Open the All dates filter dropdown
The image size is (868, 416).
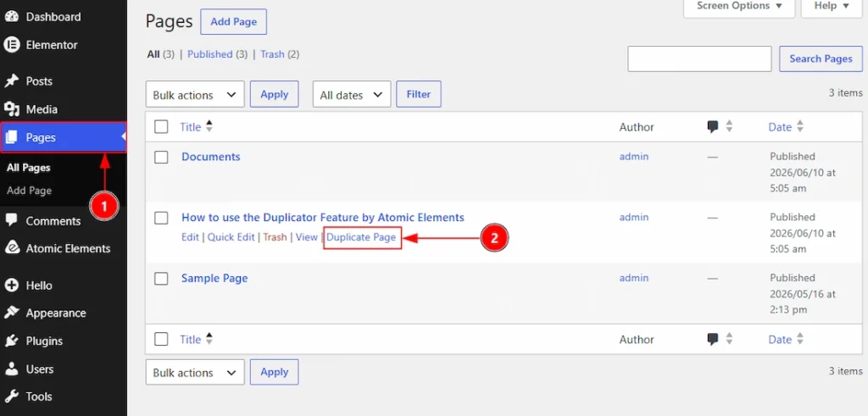click(x=352, y=95)
